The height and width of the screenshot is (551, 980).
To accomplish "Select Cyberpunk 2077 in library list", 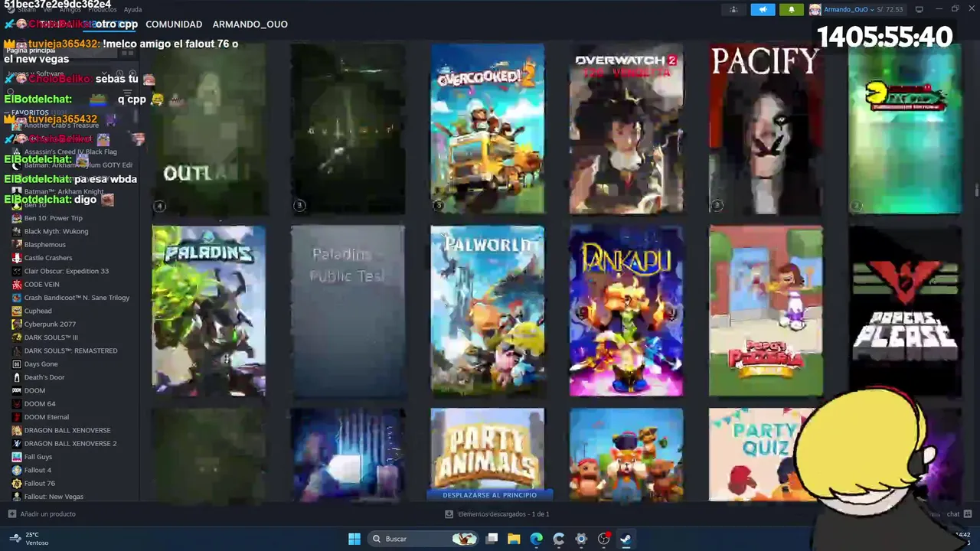I will [50, 324].
